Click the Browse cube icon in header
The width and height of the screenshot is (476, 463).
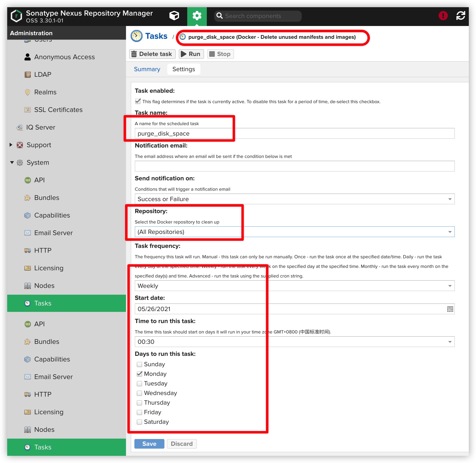(174, 16)
